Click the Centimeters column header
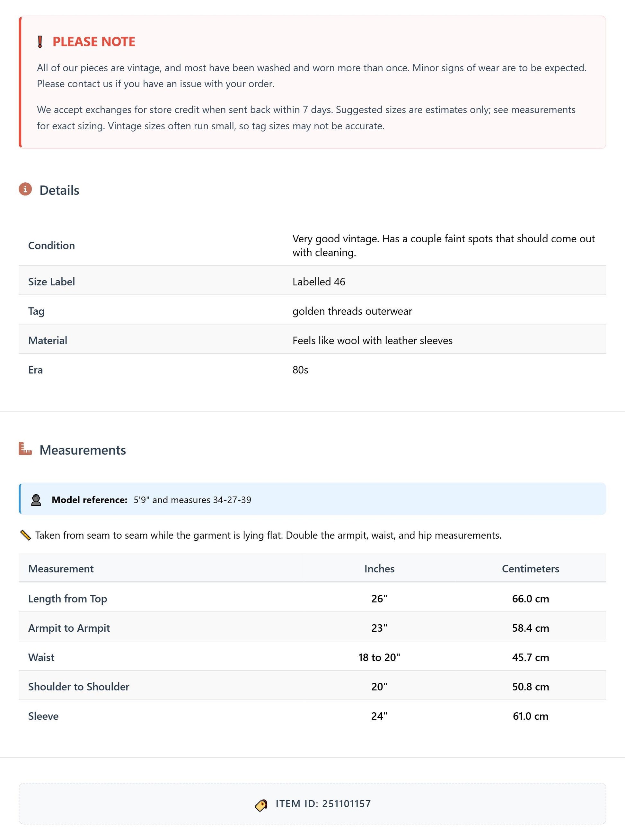Image resolution: width=625 pixels, height=840 pixels. pyautogui.click(x=531, y=568)
